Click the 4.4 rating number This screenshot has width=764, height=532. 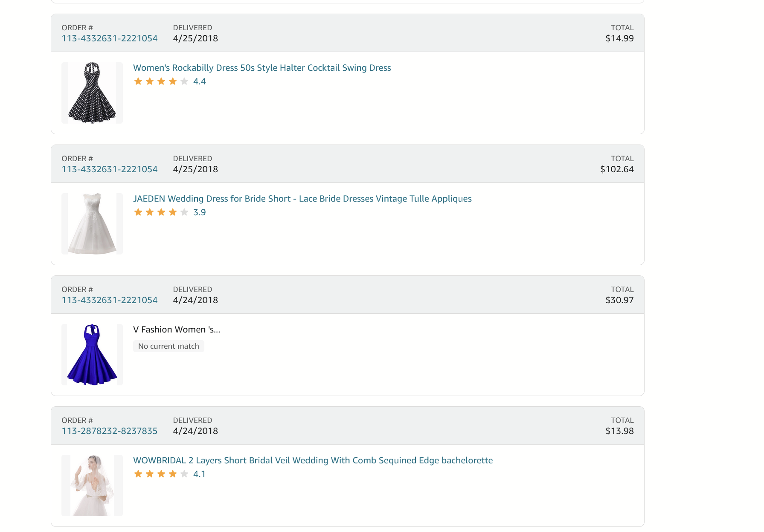200,81
